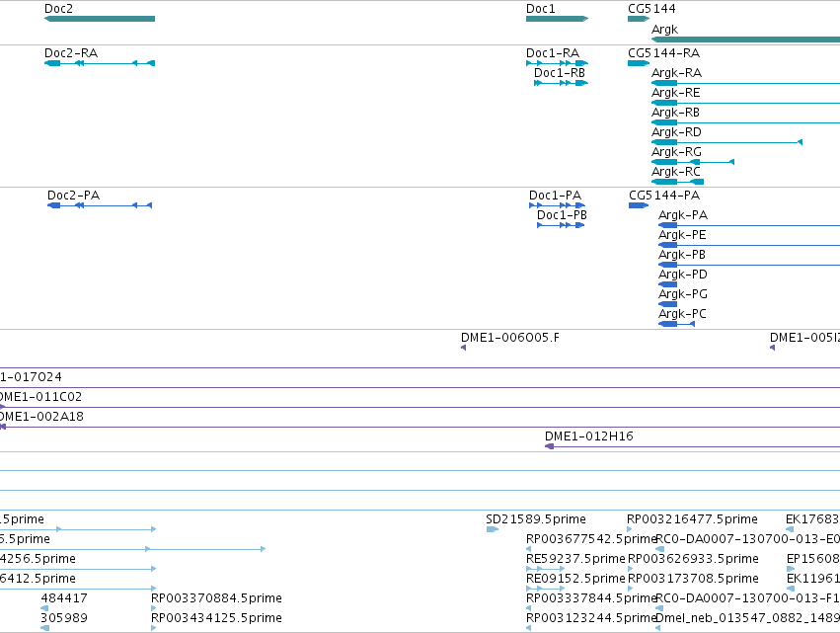Click the Argk-RD transcript label
840x633 pixels.
(x=676, y=132)
